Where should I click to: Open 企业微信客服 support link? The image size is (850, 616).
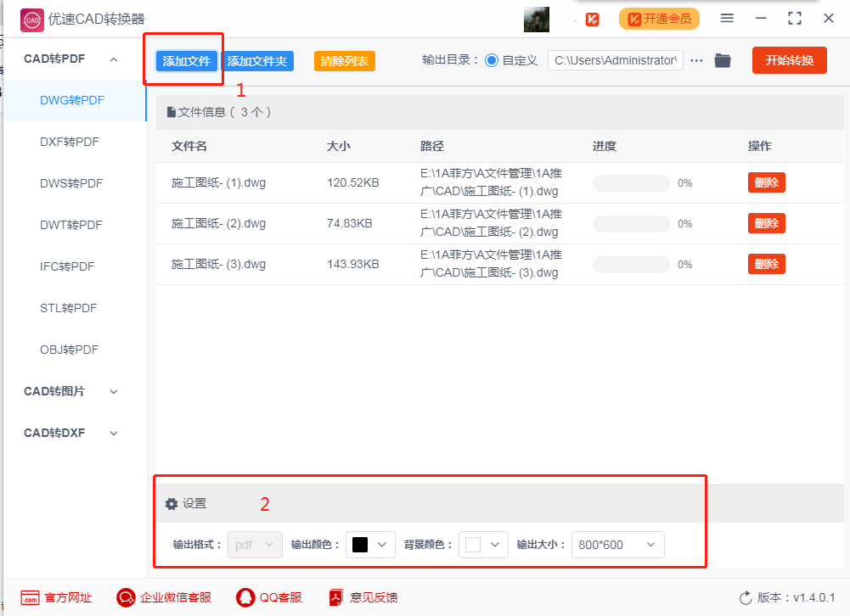[176, 597]
